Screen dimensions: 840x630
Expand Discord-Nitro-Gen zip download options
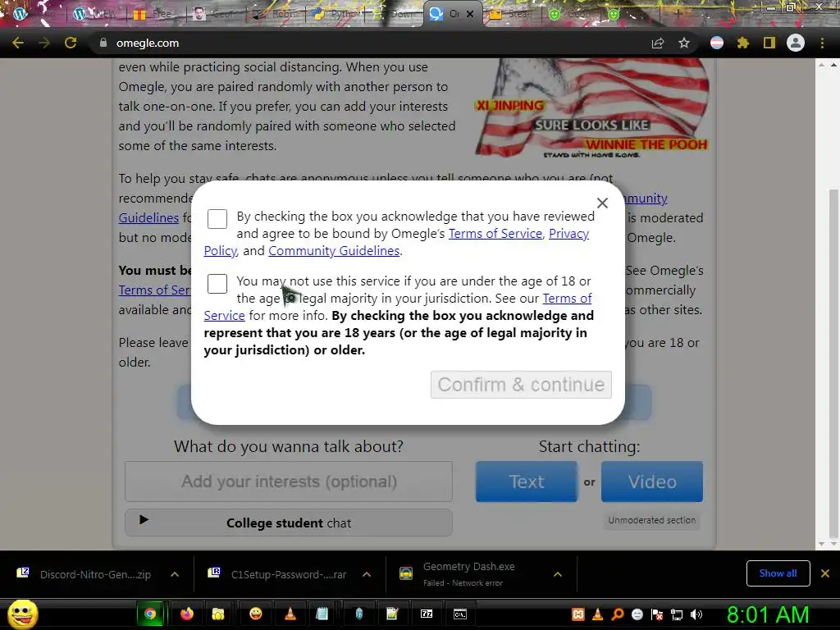click(175, 574)
